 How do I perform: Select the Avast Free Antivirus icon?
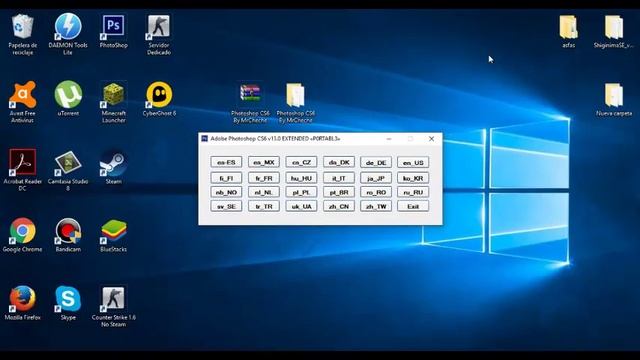click(x=22, y=102)
